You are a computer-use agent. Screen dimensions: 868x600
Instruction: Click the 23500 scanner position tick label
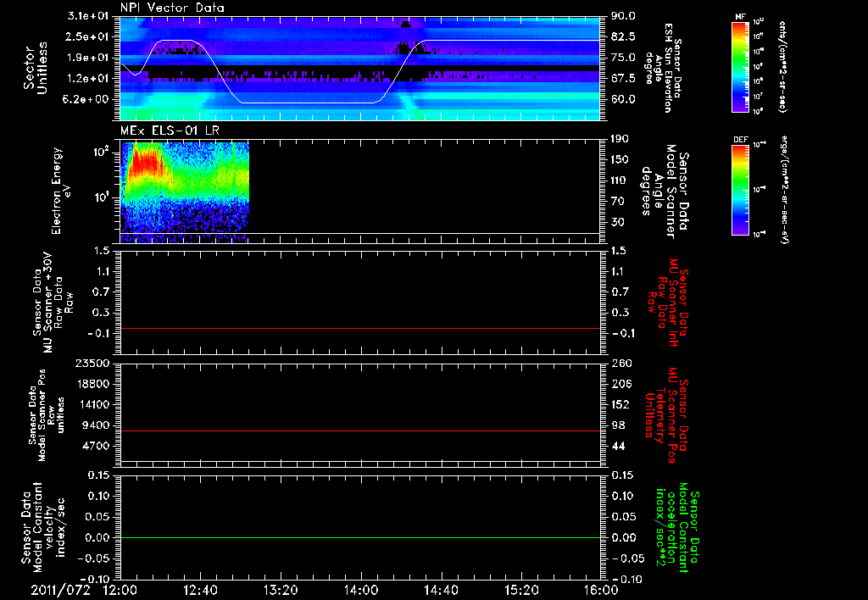[92, 364]
